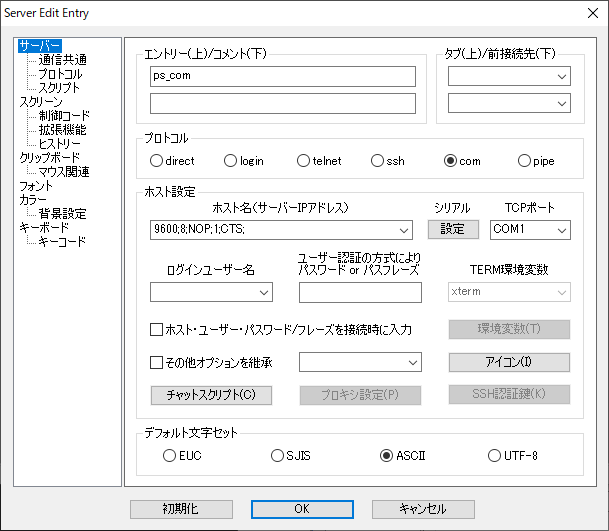Select スクリプト tree item
The height and width of the screenshot is (531, 609).
59,88
